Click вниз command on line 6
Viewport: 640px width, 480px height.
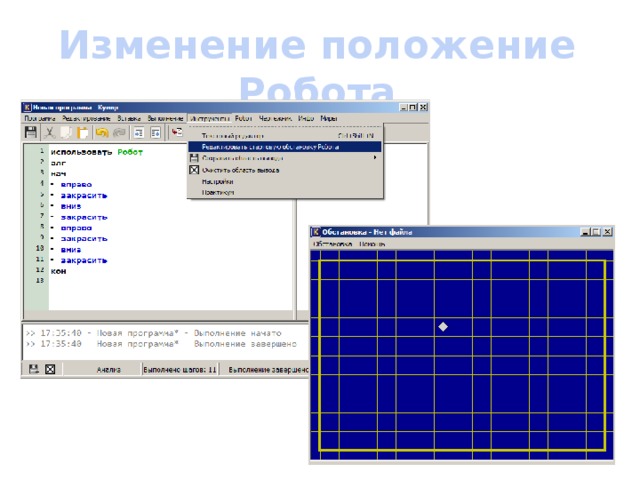[x=71, y=207]
